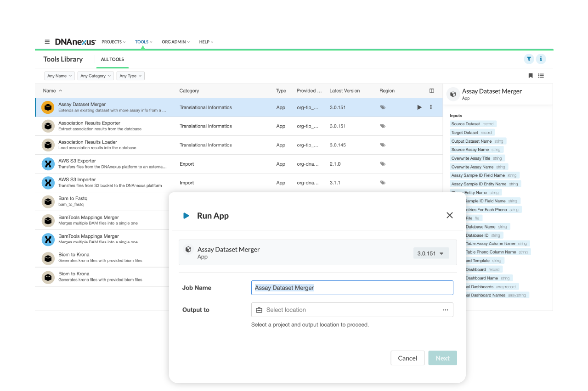Click the 2.1.0 version cell

click(x=335, y=164)
